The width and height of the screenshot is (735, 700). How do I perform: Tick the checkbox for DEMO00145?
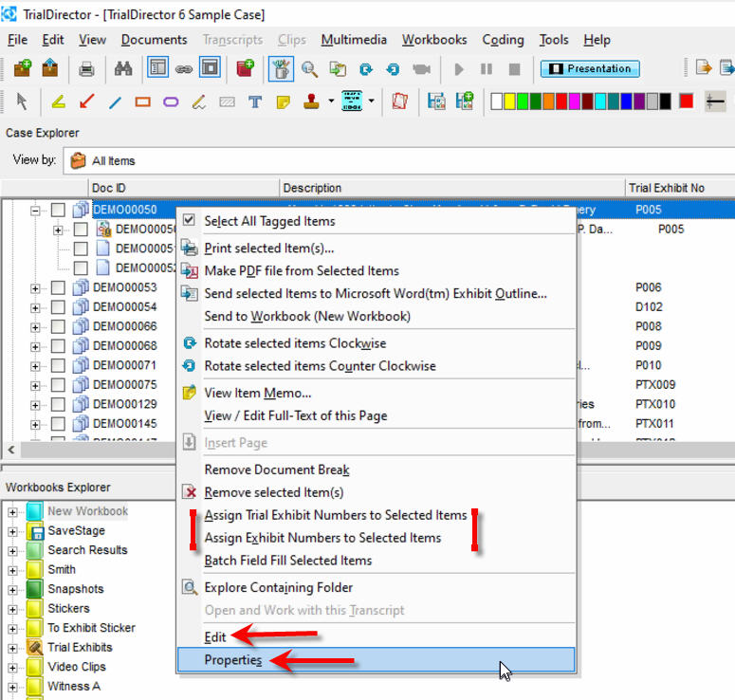(x=58, y=424)
